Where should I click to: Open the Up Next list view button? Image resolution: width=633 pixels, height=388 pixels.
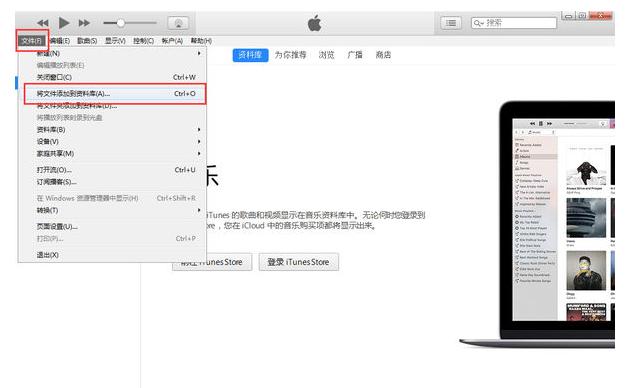click(x=451, y=23)
